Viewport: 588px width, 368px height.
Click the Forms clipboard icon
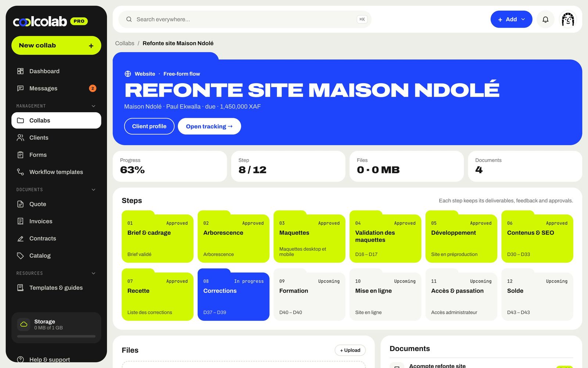21,155
